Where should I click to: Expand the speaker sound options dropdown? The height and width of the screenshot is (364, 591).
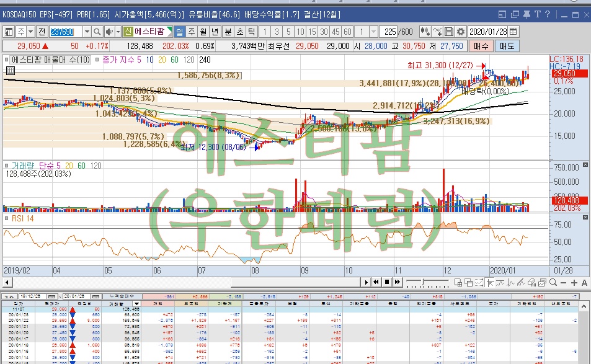click(x=118, y=32)
